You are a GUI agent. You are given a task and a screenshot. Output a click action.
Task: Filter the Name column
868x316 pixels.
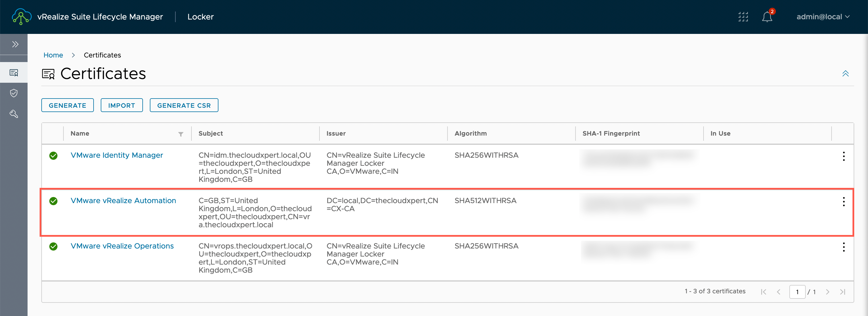pyautogui.click(x=181, y=134)
